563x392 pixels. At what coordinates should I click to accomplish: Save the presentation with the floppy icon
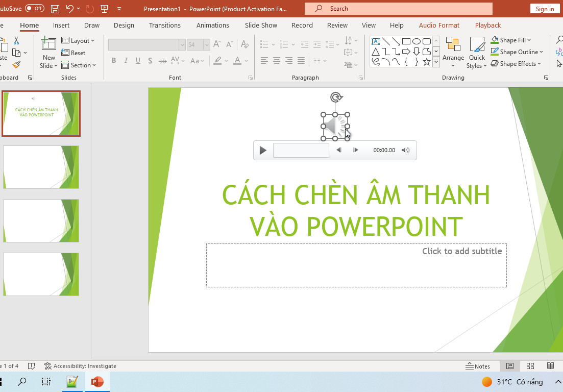coord(55,9)
